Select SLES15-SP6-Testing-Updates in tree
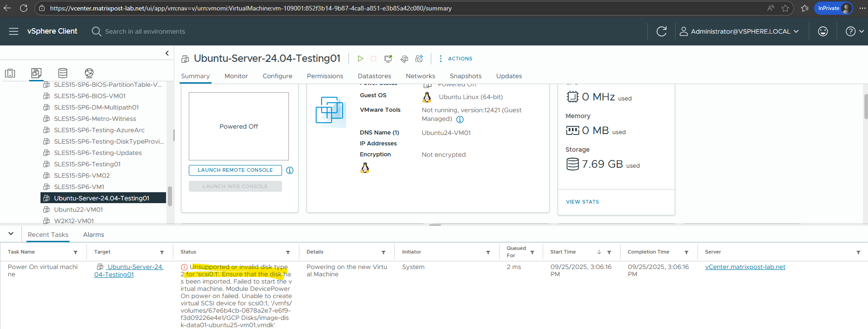The image size is (868, 329). click(98, 153)
